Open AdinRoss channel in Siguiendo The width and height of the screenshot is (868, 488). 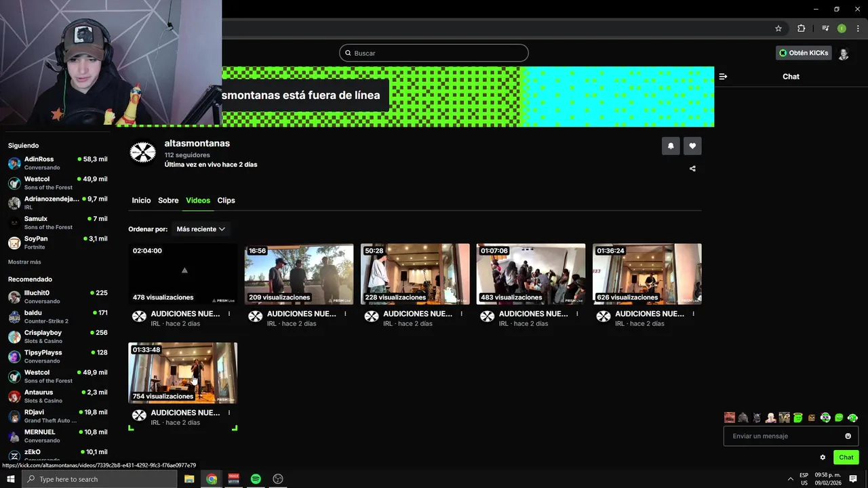[x=57, y=163]
